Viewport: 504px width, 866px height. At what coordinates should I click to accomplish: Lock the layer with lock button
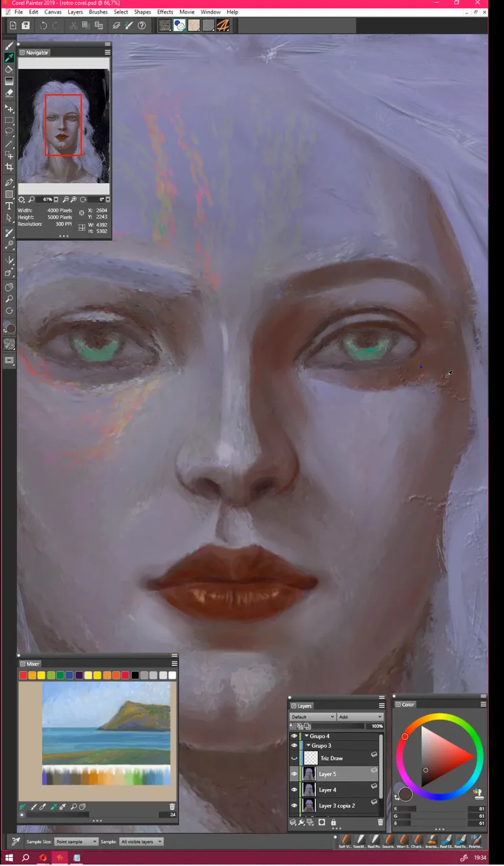pos(334,823)
